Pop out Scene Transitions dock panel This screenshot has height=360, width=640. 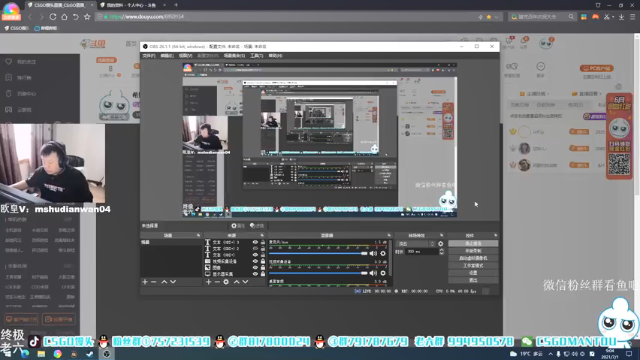coord(442,236)
